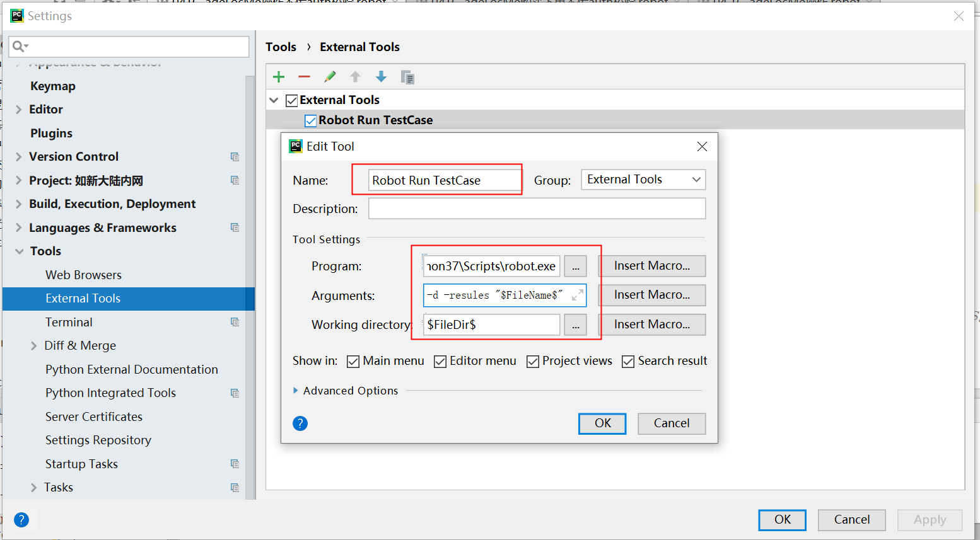The image size is (980, 540).
Task: Open Terminal settings page
Action: click(69, 322)
